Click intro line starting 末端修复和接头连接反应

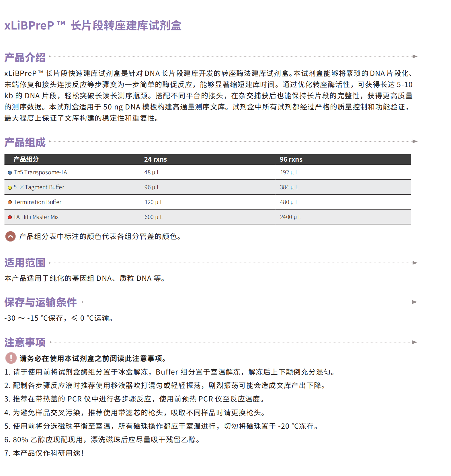208,85
